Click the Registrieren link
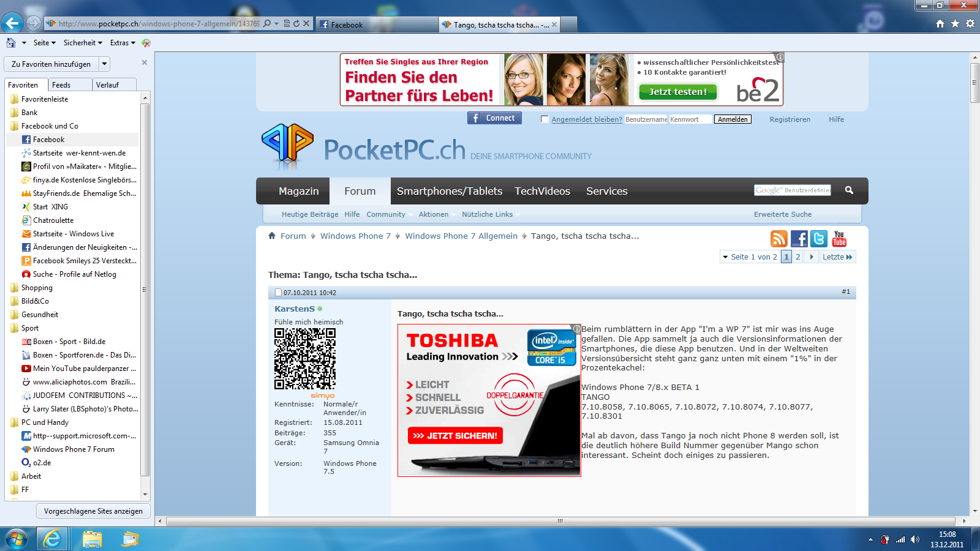Viewport: 980px width, 551px height. point(790,119)
